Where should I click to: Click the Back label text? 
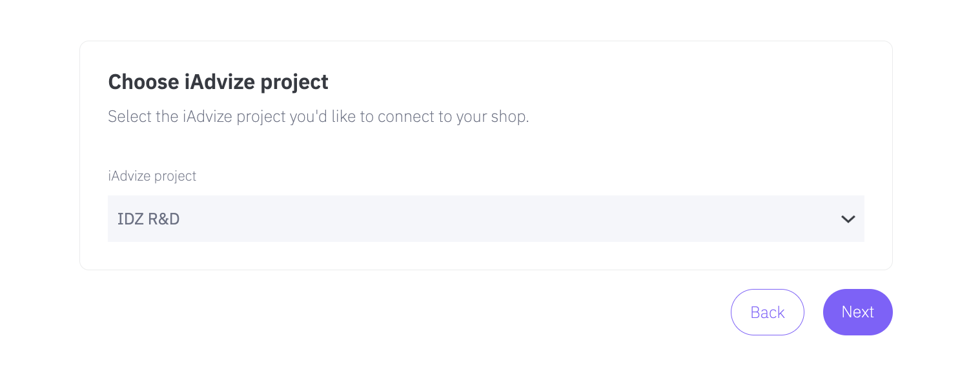[767, 312]
